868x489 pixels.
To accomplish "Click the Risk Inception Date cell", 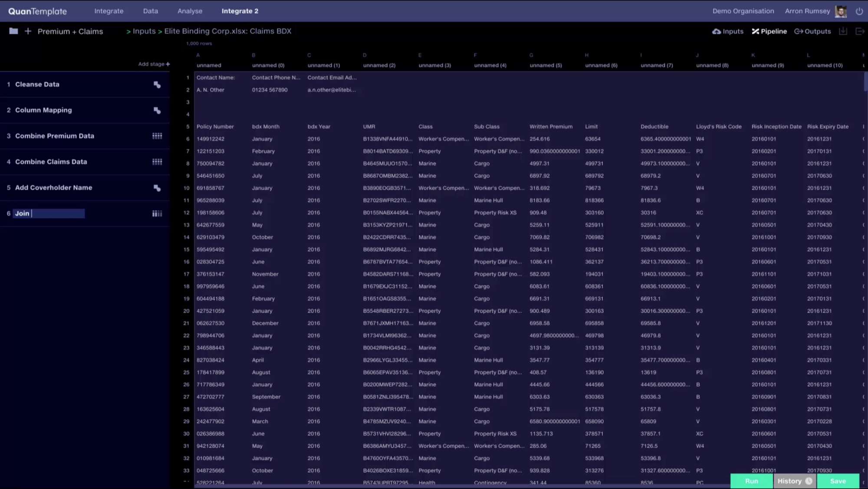I will (776, 127).
